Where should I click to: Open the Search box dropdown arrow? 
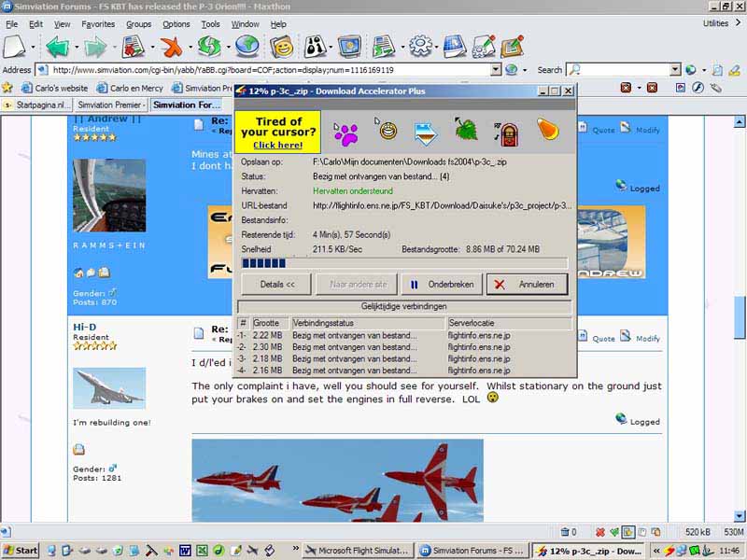point(675,70)
